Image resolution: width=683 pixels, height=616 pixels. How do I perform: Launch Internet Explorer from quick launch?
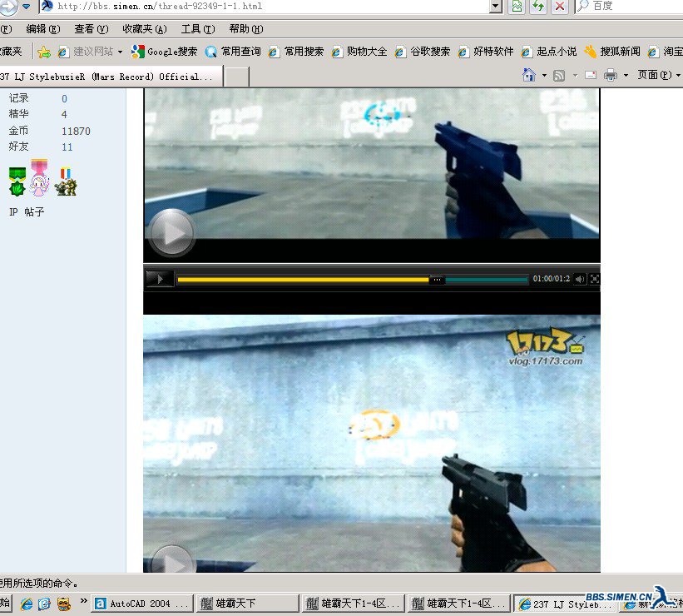27,604
